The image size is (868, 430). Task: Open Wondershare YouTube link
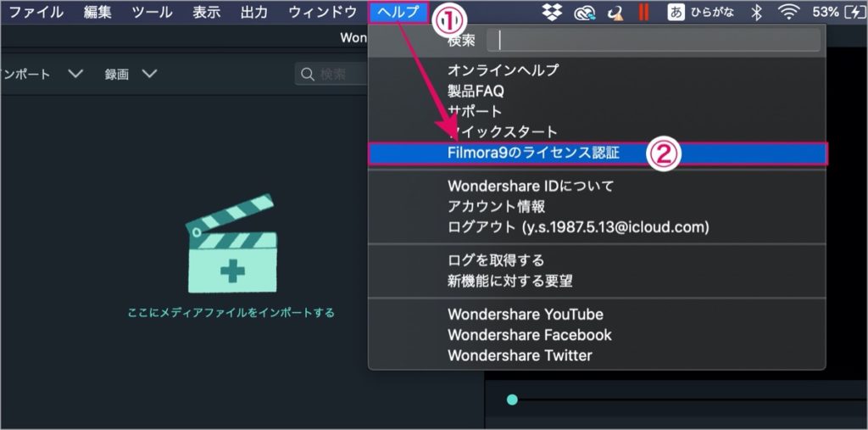(598, 314)
